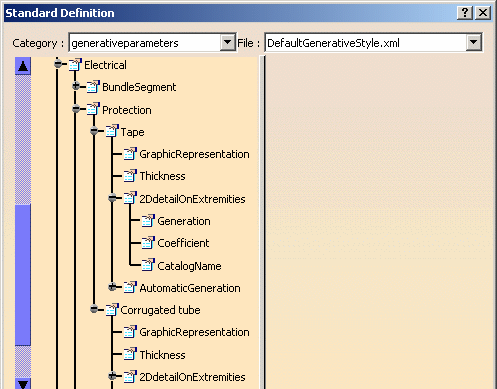Image resolution: width=497 pixels, height=389 pixels.
Task: Click the Tape node icon
Action: click(112, 131)
